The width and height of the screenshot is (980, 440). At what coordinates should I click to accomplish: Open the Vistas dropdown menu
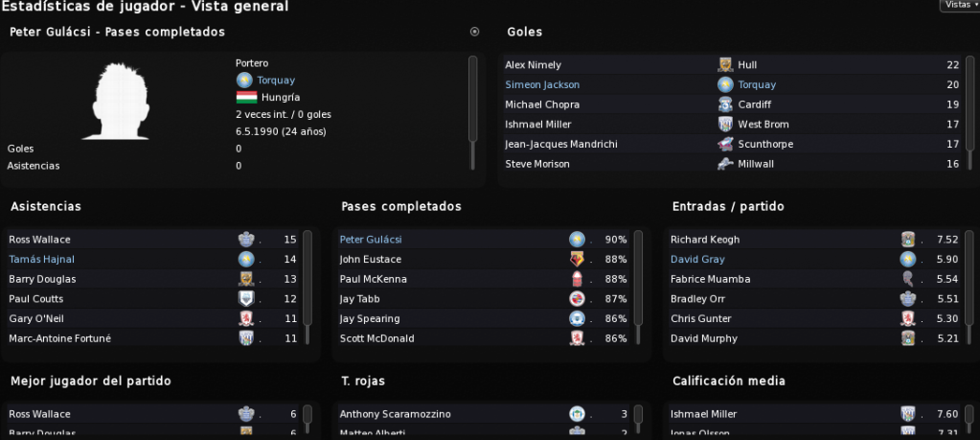point(960,5)
